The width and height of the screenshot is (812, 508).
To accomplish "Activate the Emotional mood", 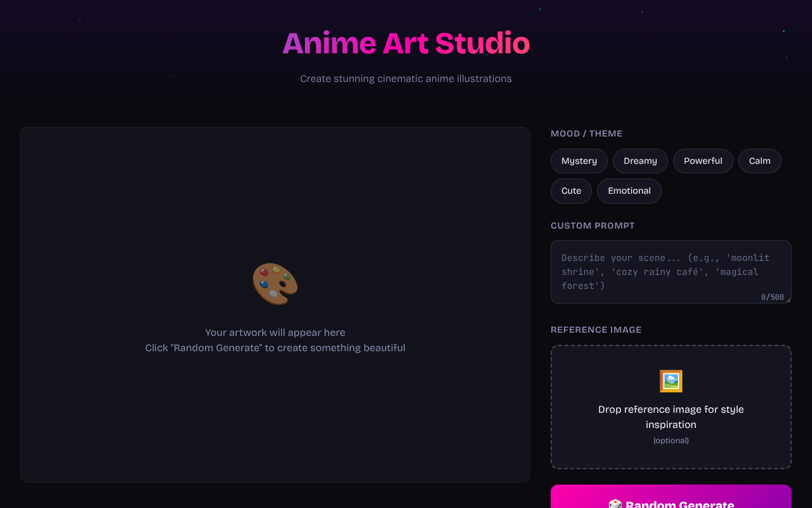I will [x=629, y=190].
